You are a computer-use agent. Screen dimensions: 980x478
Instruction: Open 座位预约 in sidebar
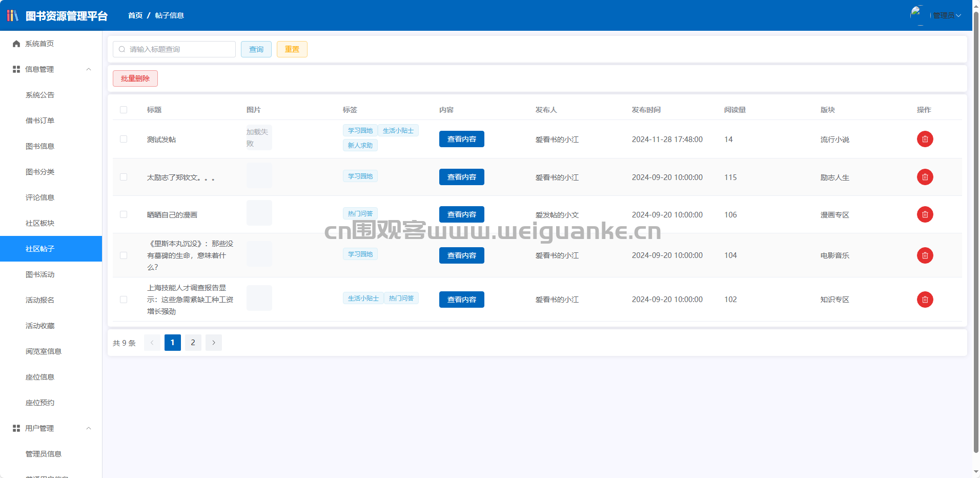coord(51,403)
